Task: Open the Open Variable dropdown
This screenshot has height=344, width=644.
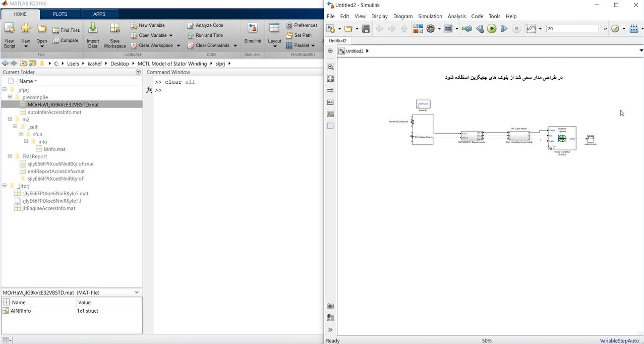Action: [x=152, y=35]
